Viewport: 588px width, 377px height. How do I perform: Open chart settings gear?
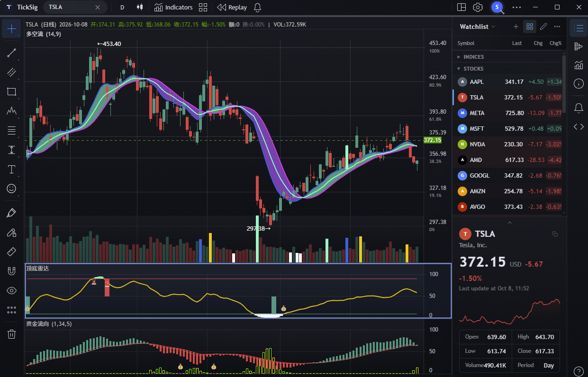(478, 7)
